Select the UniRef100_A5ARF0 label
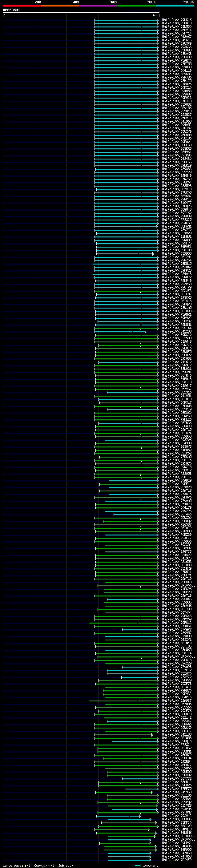Image resolution: width=197 pixels, height=868 pixels. point(177,60)
